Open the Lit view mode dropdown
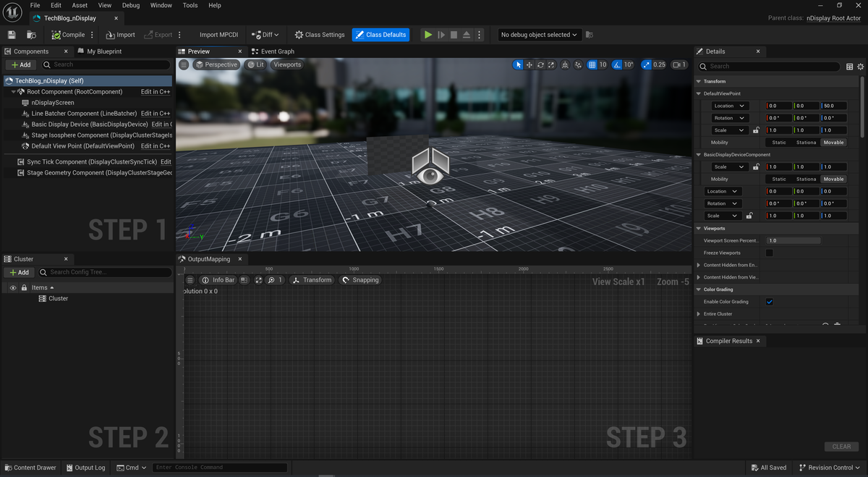868x477 pixels. (x=255, y=64)
